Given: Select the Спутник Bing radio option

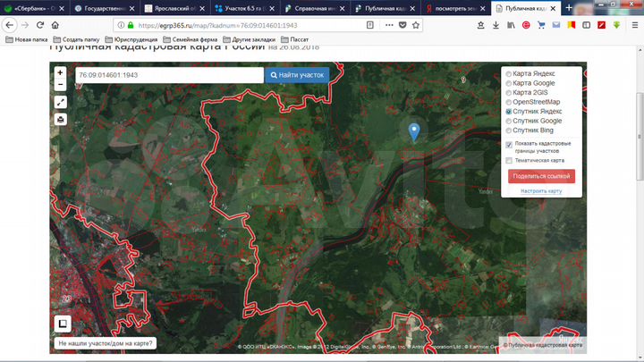Looking at the screenshot, I should [x=508, y=130].
